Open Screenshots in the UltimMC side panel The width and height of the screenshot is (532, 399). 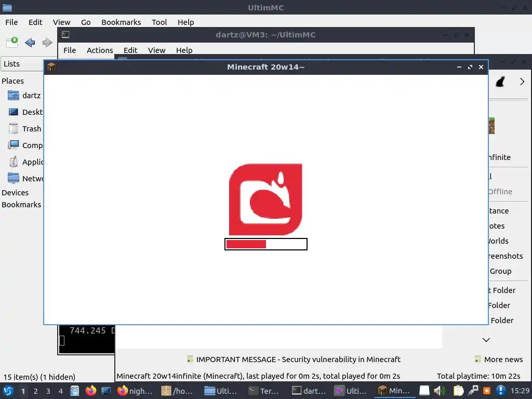pyautogui.click(x=506, y=256)
